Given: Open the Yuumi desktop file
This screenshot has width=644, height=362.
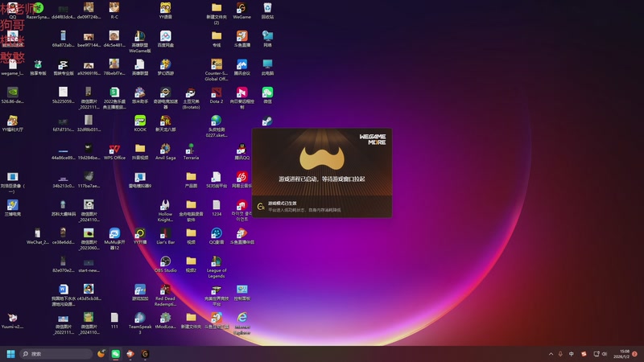Looking at the screenshot, I should point(12,320).
